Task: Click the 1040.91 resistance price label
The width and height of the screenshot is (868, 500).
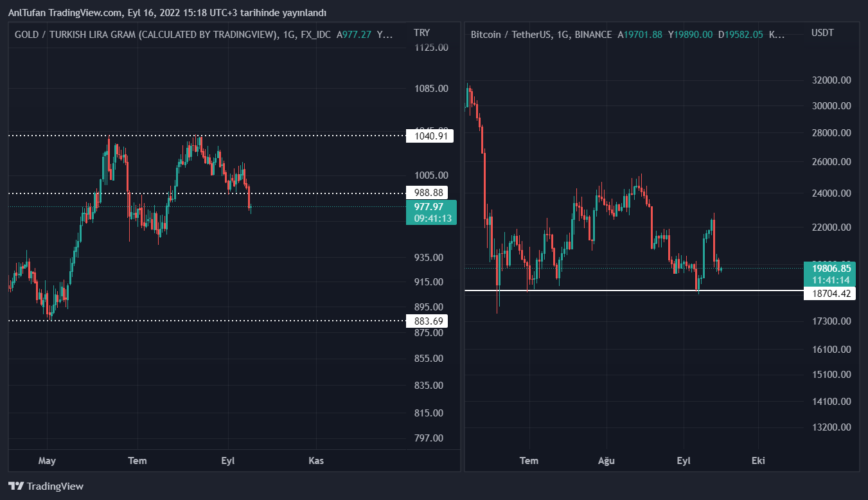Action: [430, 136]
